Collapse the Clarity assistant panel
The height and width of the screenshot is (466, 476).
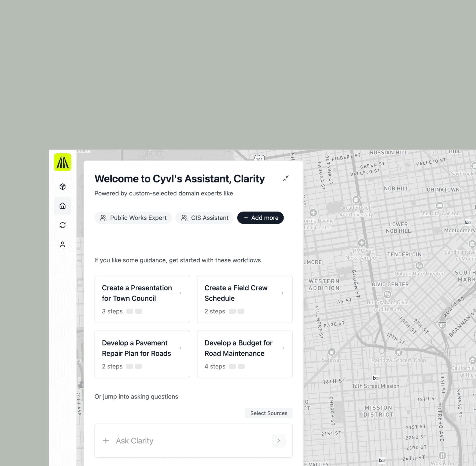pos(286,179)
